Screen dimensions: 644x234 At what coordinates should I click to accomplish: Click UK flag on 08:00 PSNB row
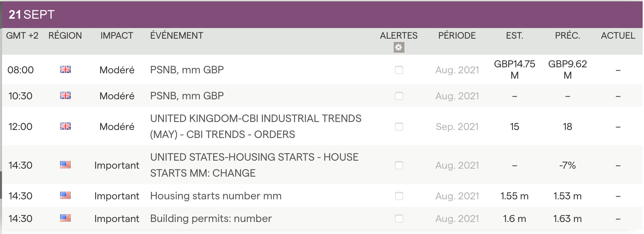[65, 69]
